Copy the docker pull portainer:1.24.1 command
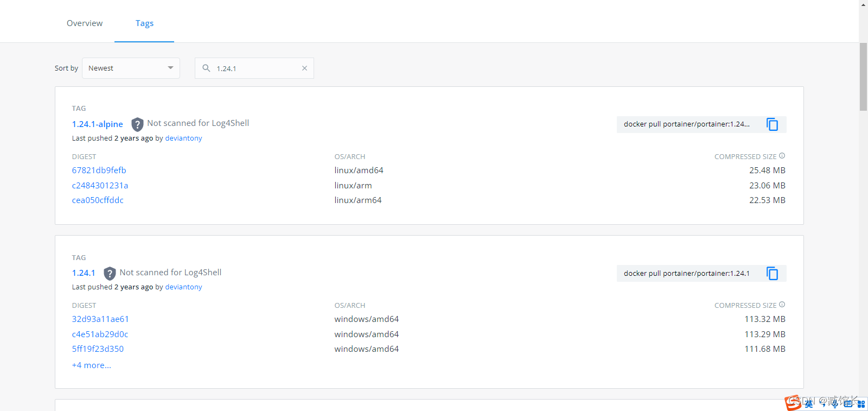Image resolution: width=868 pixels, height=411 pixels. 772,273
